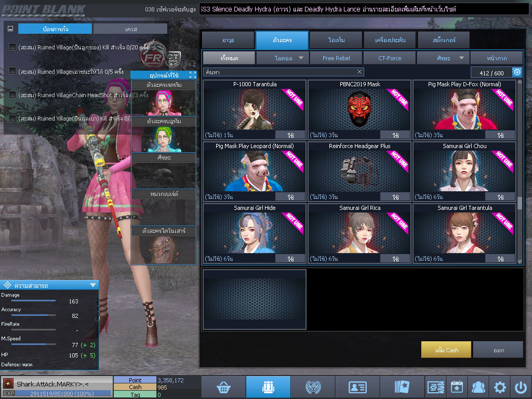Click the M.Speed stat bar
The image size is (532, 399).
[33, 344]
